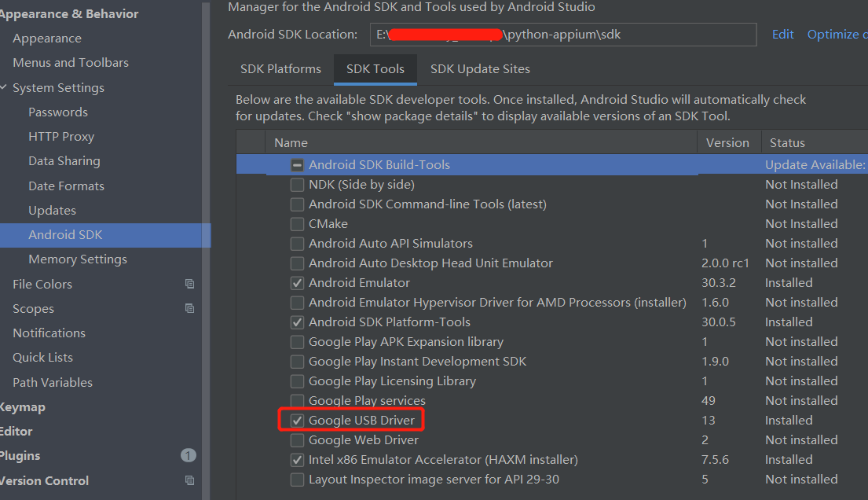Open the SDK Update Sites tab
Screen dimensions: 868x500
[x=479, y=69]
